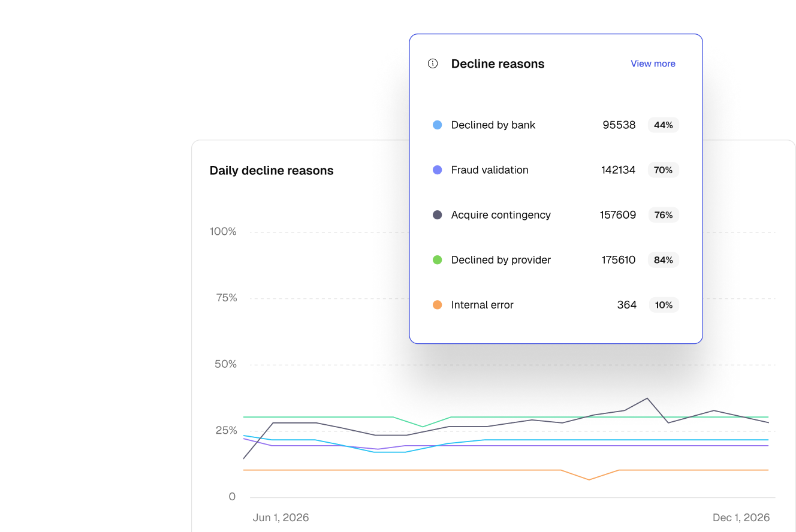Click the info icon beside Decline reasons
The width and height of the screenshot is (796, 532).
[x=433, y=64]
